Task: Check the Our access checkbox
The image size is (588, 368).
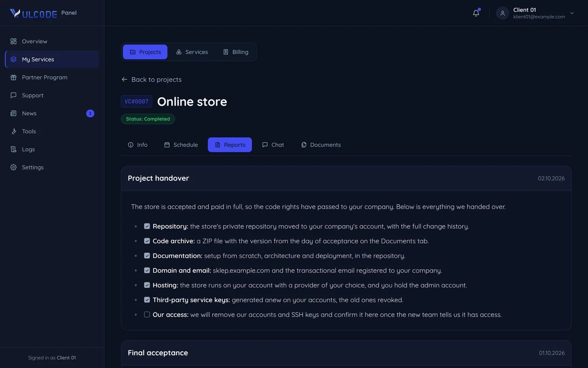Action: tap(147, 315)
